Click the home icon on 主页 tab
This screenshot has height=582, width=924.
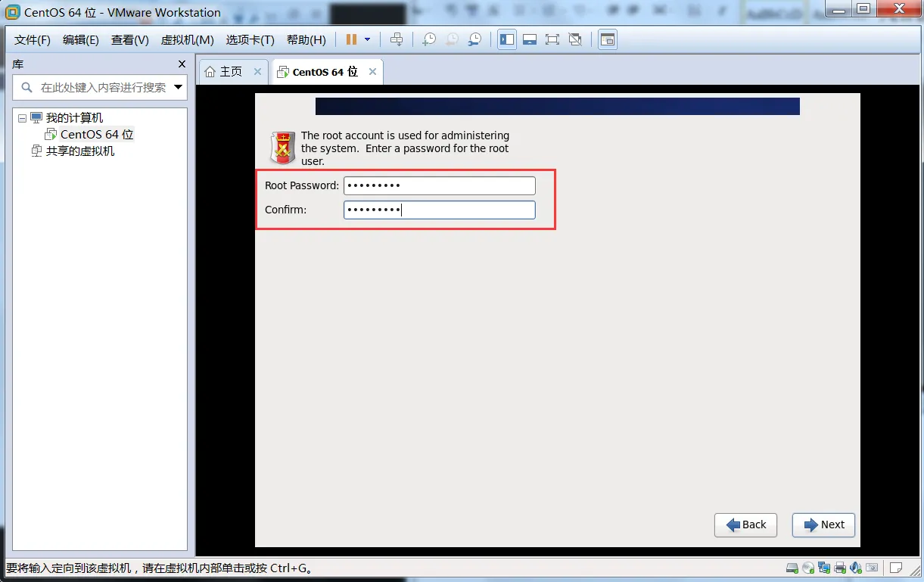[x=210, y=72]
